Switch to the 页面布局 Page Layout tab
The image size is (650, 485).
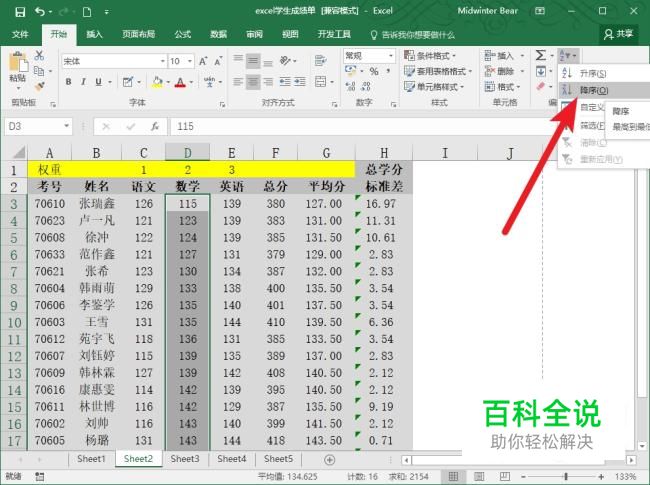point(138,34)
